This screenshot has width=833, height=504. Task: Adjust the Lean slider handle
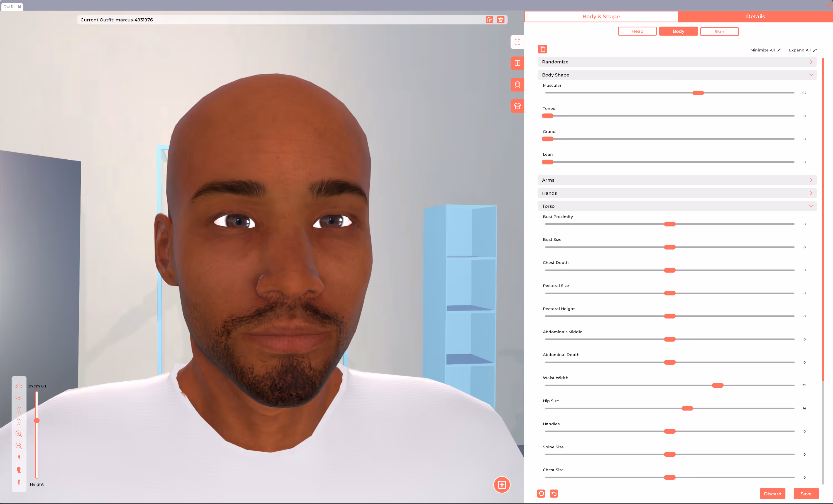click(547, 162)
